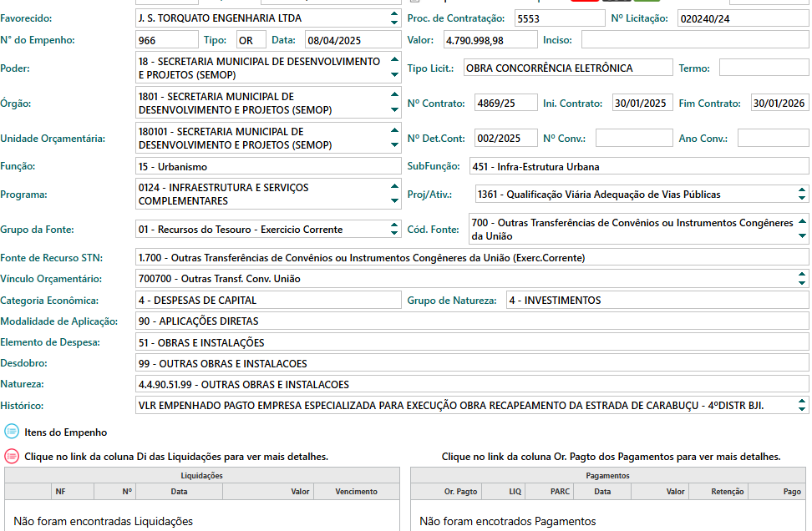This screenshot has height=531, width=812.
Task: Click the Histórico text VLR EMPENHADO PAGTO
Action: click(x=451, y=405)
